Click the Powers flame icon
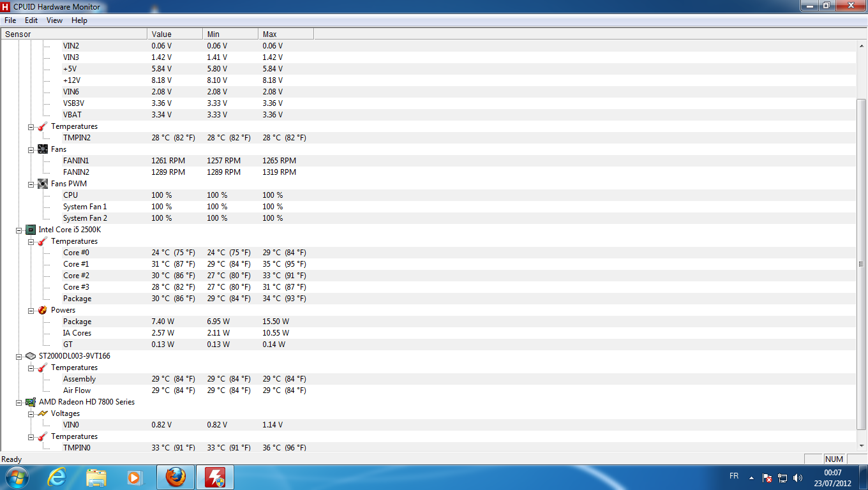868x490 pixels. [43, 310]
